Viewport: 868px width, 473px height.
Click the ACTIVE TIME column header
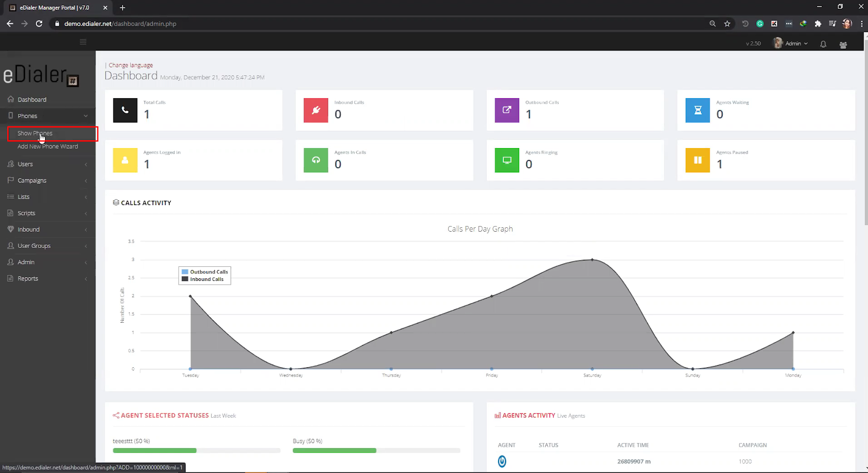pos(633,445)
